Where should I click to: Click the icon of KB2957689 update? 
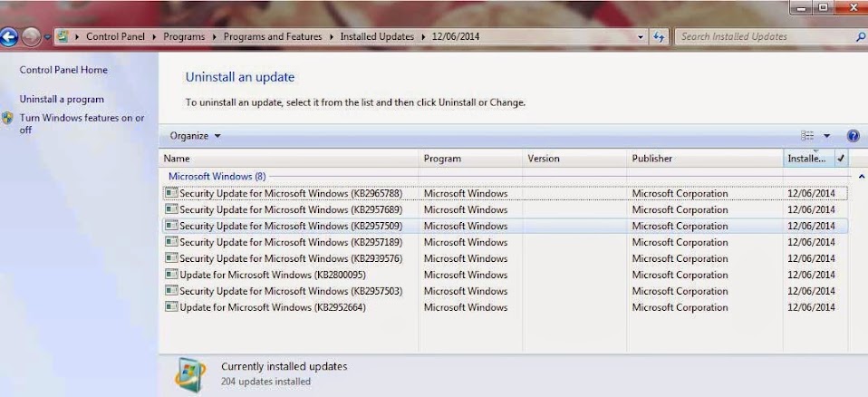171,209
